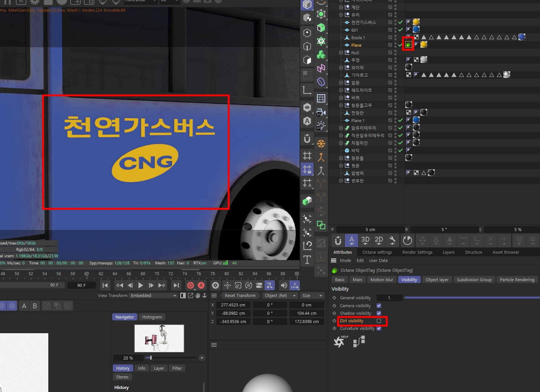Viewport: 540px width, 392px height.
Task: Toggle green check on 천연가스버스 row
Action: coord(400,22)
